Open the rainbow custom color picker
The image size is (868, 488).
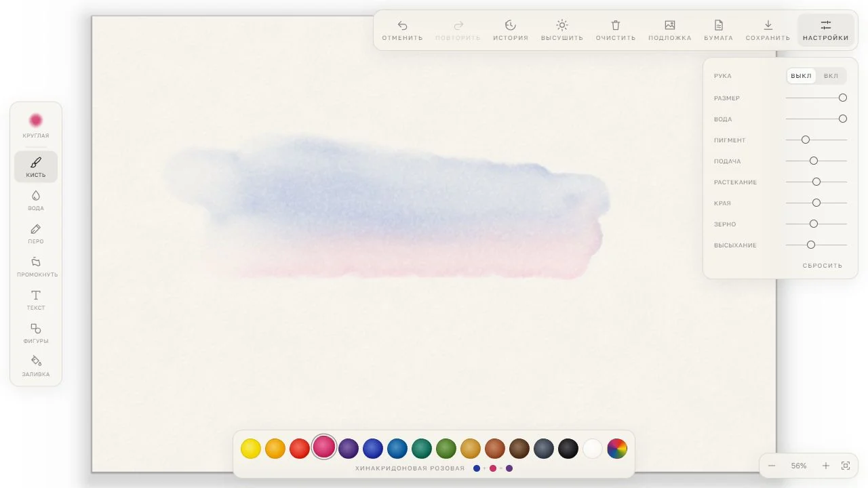click(x=617, y=449)
